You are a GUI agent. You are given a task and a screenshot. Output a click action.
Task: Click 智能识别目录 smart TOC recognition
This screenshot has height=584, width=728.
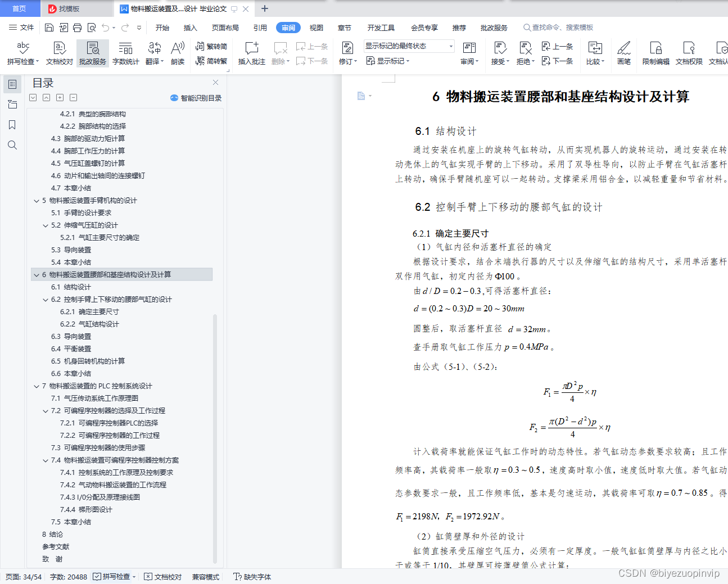[196, 98]
